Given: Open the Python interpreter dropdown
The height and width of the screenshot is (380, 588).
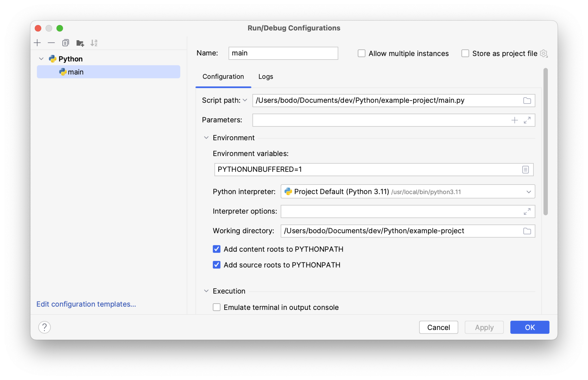Looking at the screenshot, I should tap(529, 191).
